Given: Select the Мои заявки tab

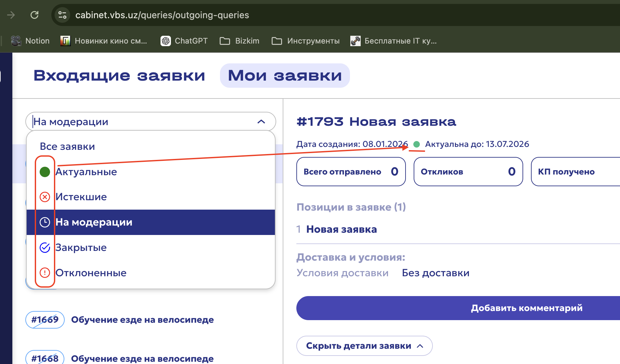Looking at the screenshot, I should [x=285, y=75].
